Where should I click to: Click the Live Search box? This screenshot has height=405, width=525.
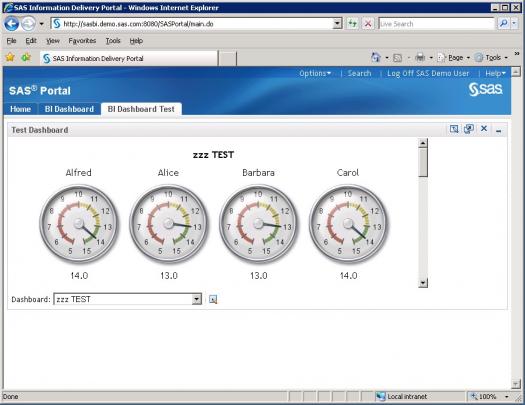437,23
